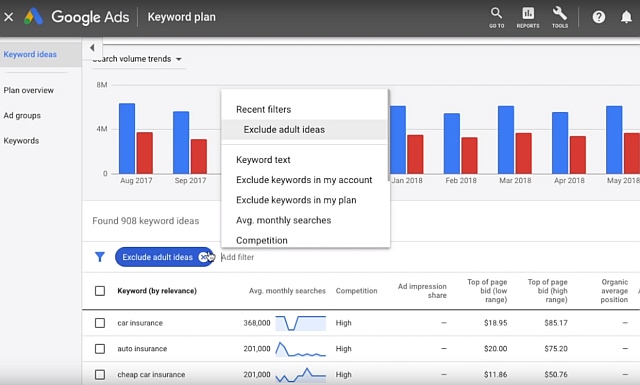Click the cheap car insurance trend sparkline
Image resolution: width=640 pixels, height=385 pixels.
pos(301,374)
